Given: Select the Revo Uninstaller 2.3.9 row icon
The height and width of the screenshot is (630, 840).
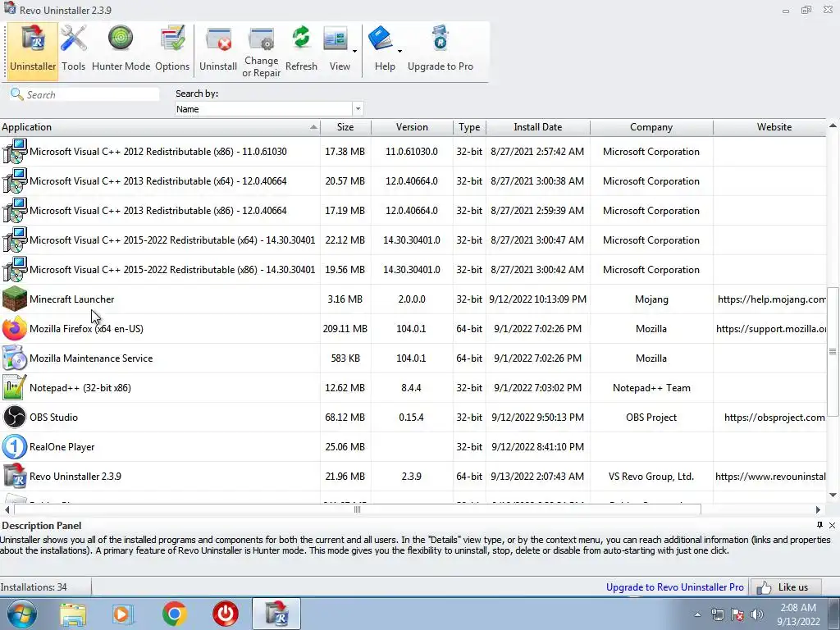Looking at the screenshot, I should coord(15,476).
